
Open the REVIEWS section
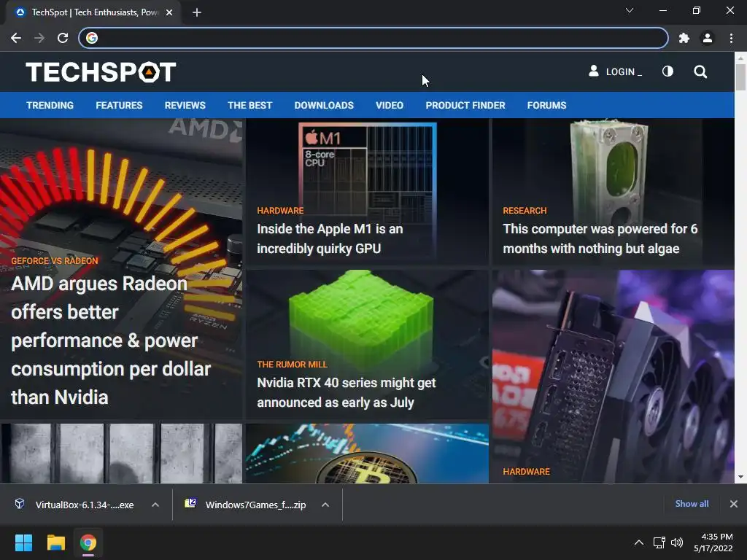pyautogui.click(x=185, y=105)
